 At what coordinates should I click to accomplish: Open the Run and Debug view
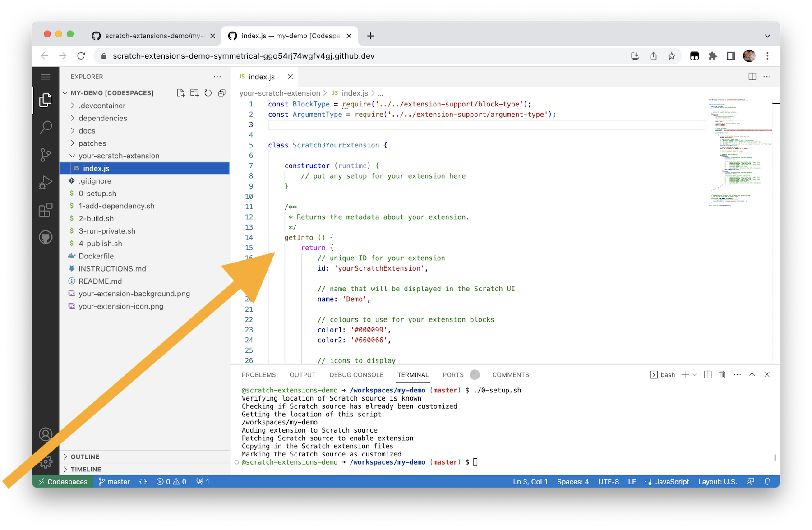45,183
